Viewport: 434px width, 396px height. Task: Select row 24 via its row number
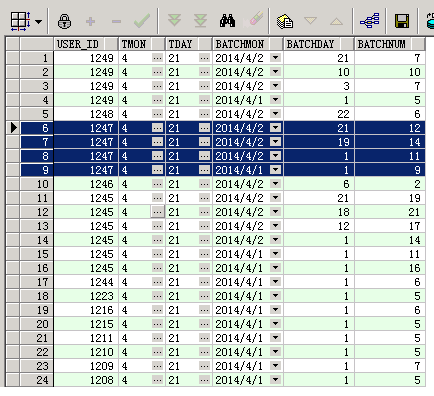tap(37, 380)
